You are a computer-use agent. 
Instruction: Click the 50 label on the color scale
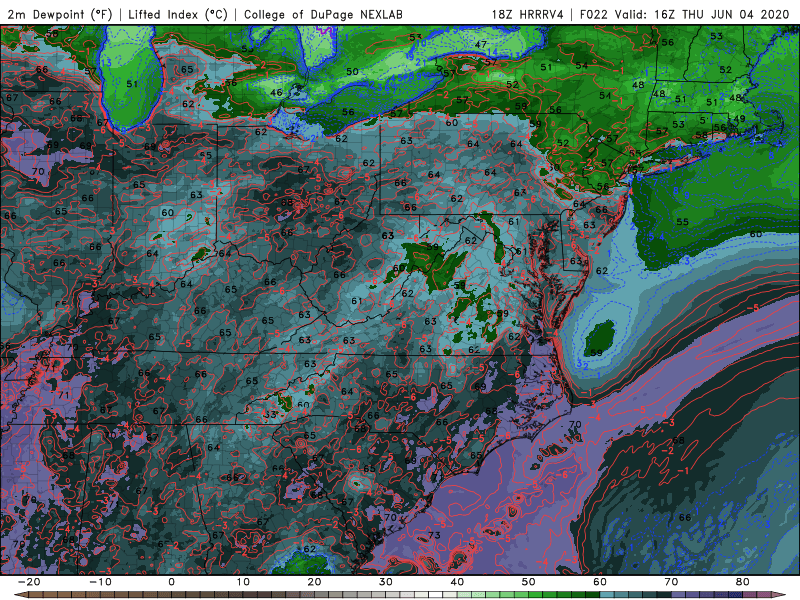[529, 582]
